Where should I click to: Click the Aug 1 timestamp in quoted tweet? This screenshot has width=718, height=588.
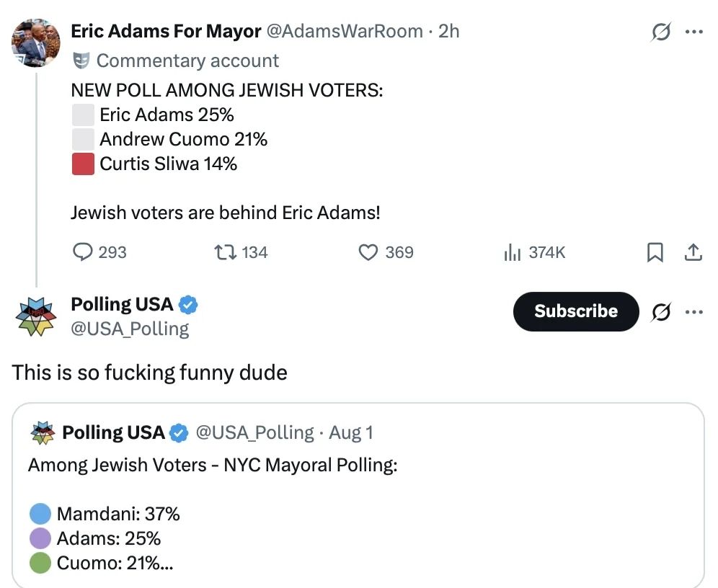(351, 432)
